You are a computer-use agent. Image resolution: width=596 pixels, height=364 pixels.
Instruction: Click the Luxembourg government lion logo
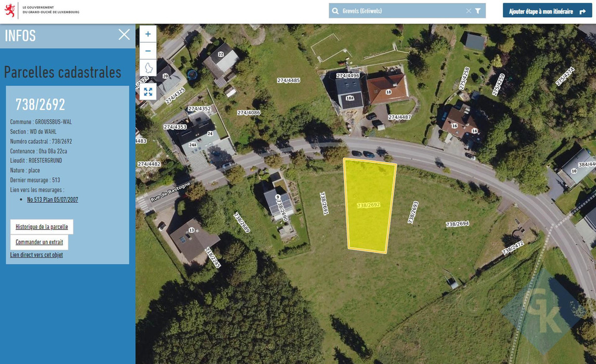(10, 10)
